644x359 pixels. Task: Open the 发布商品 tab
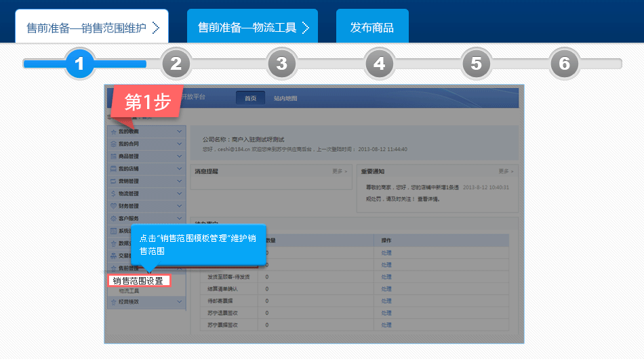(x=371, y=27)
